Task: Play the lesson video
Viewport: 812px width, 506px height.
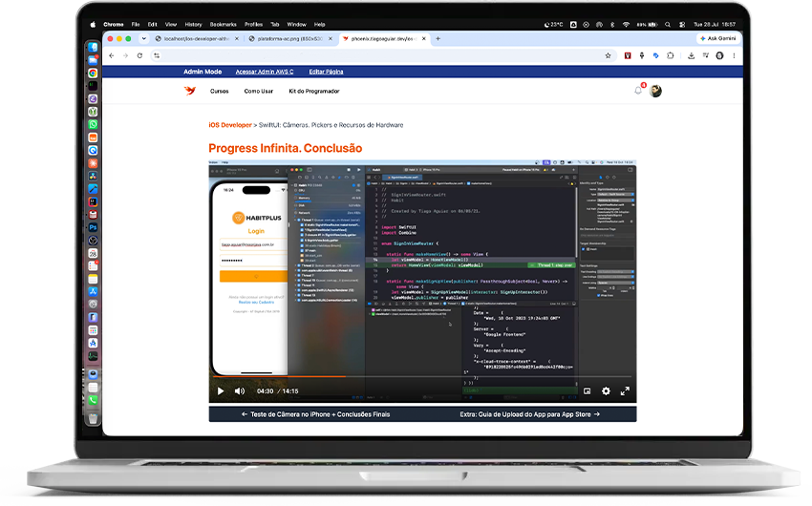Action: pyautogui.click(x=221, y=391)
